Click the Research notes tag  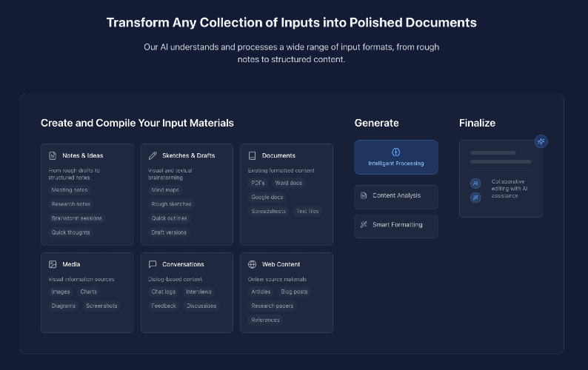click(x=71, y=204)
